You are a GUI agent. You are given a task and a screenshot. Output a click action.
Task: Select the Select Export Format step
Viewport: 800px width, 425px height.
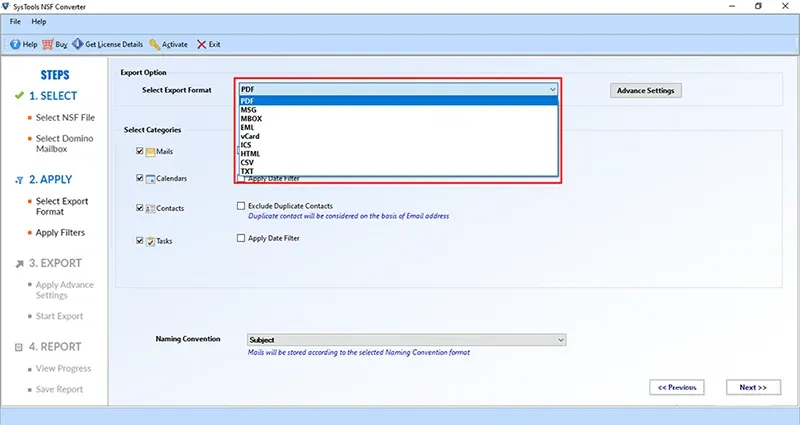pos(62,206)
